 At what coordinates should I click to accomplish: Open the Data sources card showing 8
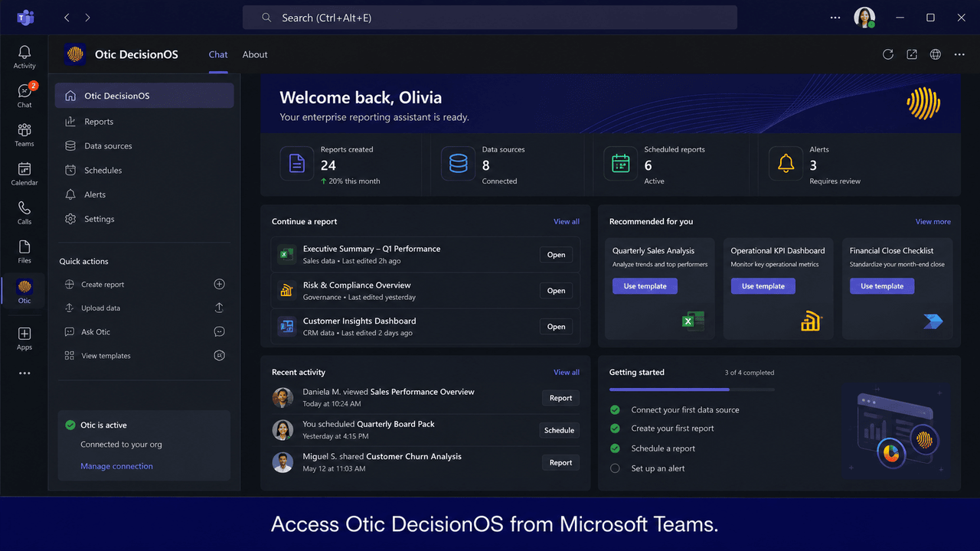click(x=511, y=165)
